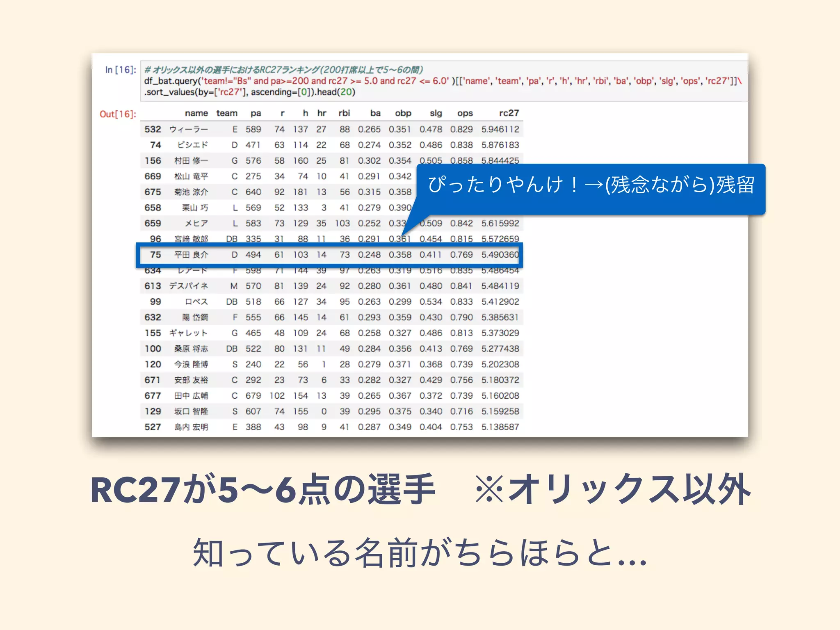Select player name 松山 竜平
This screenshot has height=630, width=840.
pos(191,176)
